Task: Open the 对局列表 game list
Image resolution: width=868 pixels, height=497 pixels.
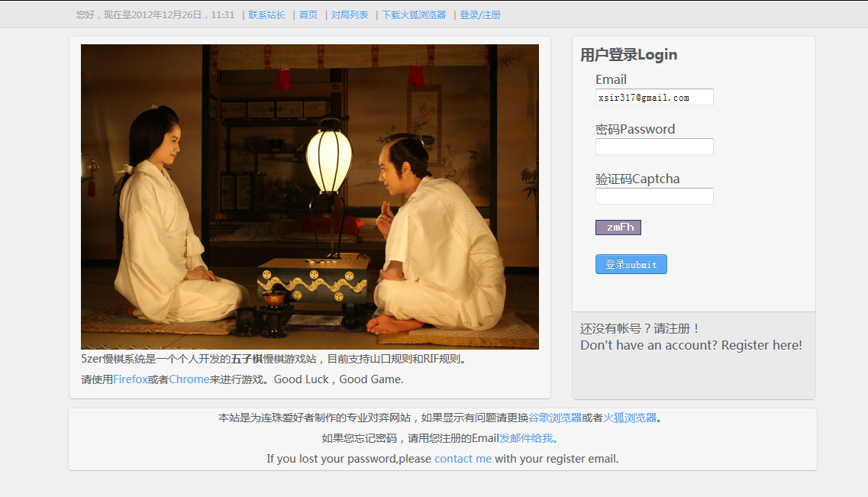Action: click(350, 15)
